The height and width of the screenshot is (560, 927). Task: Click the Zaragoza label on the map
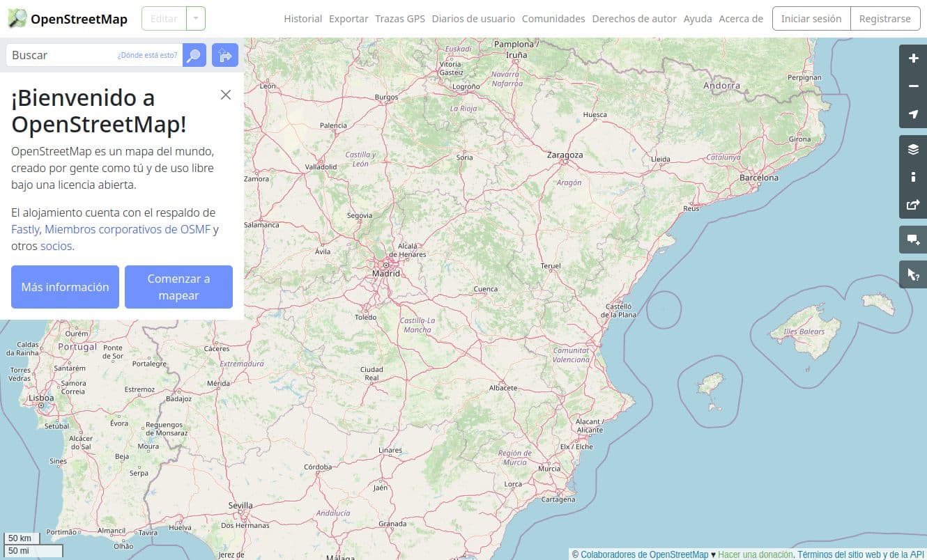pyautogui.click(x=565, y=155)
